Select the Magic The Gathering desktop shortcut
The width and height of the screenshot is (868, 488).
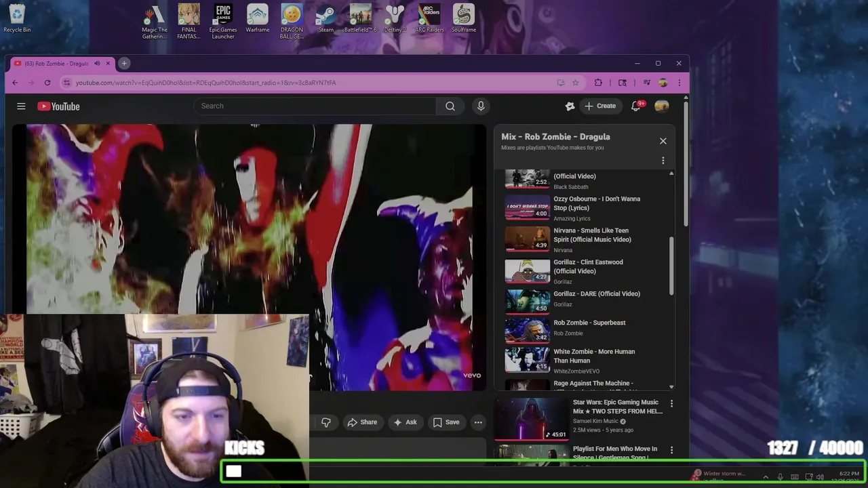tap(155, 22)
